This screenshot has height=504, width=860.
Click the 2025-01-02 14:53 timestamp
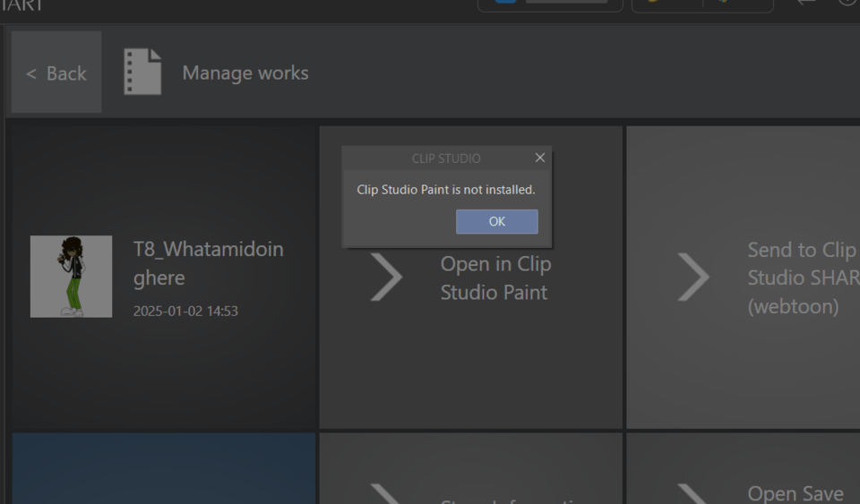pyautogui.click(x=185, y=312)
